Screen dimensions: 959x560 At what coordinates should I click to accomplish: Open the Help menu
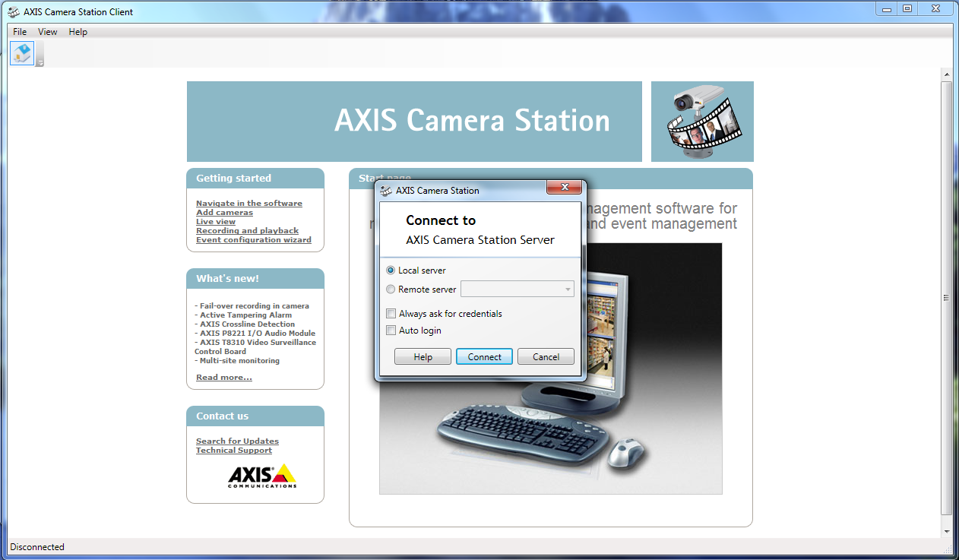pos(78,32)
